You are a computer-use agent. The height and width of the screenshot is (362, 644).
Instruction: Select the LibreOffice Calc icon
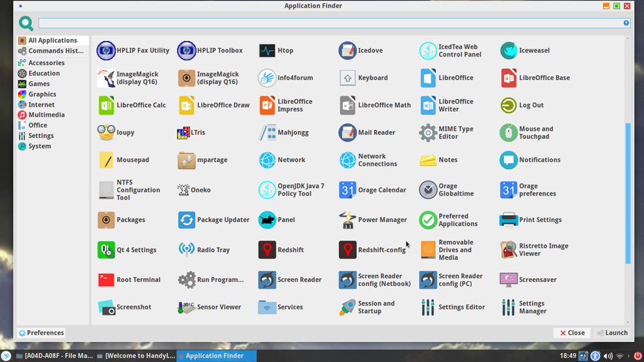pos(106,105)
